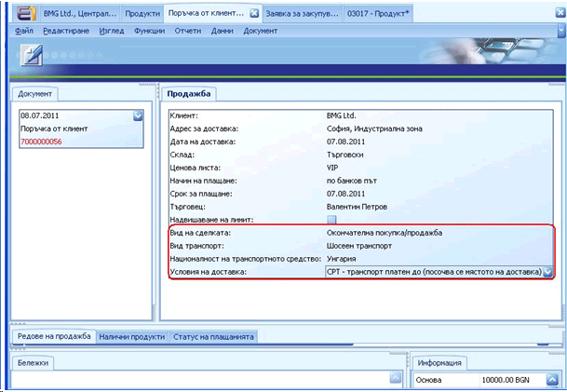Click Дата на доставка value 07.08.2011
This screenshot has height=392, width=567.
[345, 142]
